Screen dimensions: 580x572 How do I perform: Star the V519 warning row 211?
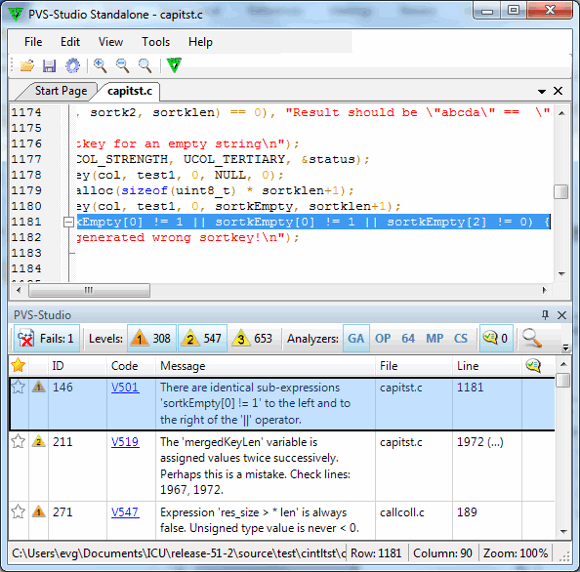[18, 441]
